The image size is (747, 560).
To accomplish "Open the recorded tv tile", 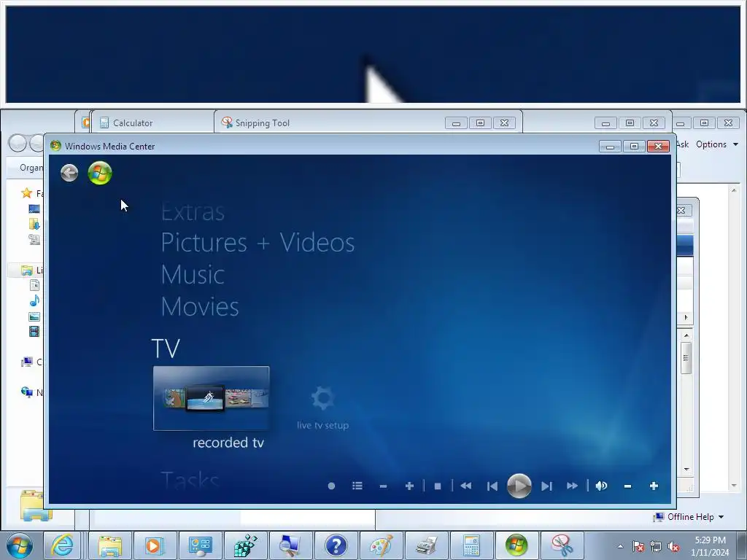I will click(x=211, y=398).
